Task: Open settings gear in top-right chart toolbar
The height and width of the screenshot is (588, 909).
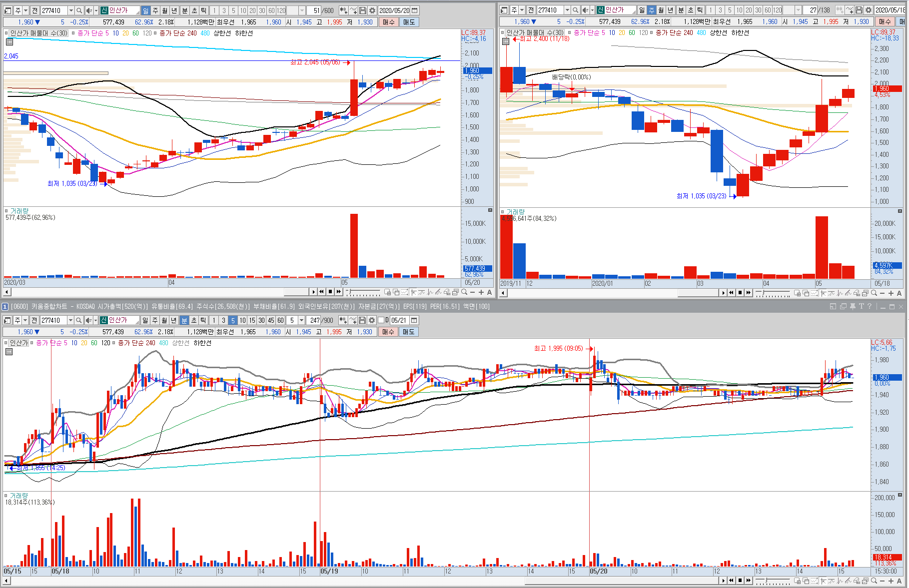Action: click(869, 10)
